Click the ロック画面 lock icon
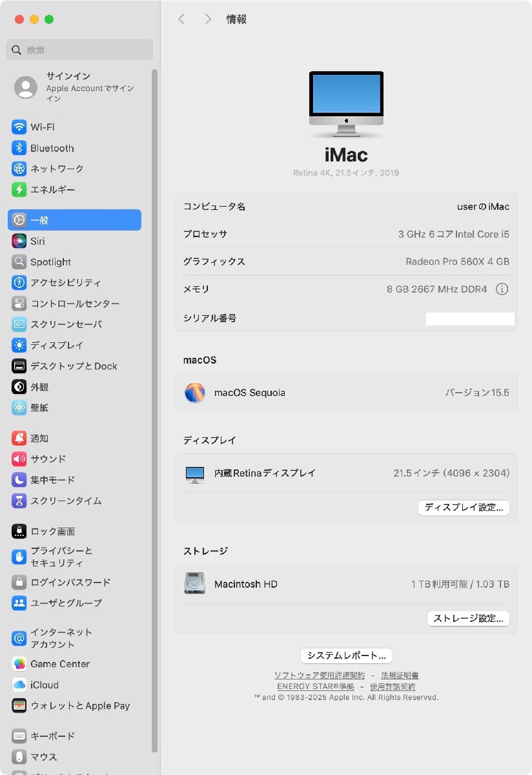Viewport: 532px width, 775px height. point(19,532)
